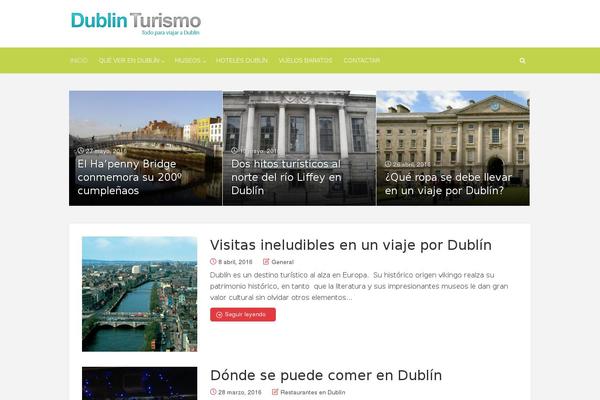The height and width of the screenshot is (400, 600).
Task: Open El Ha'penny Bridge conmemora headline
Action: click(x=129, y=177)
